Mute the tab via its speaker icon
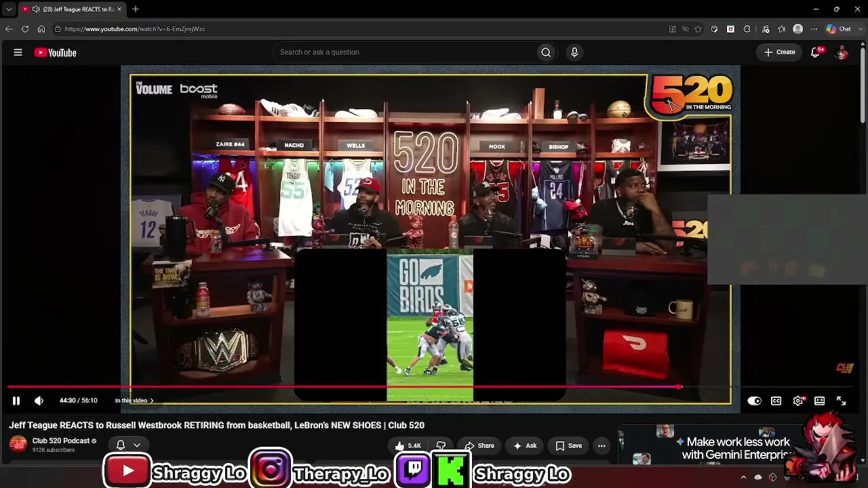The width and height of the screenshot is (868, 488). [x=35, y=9]
